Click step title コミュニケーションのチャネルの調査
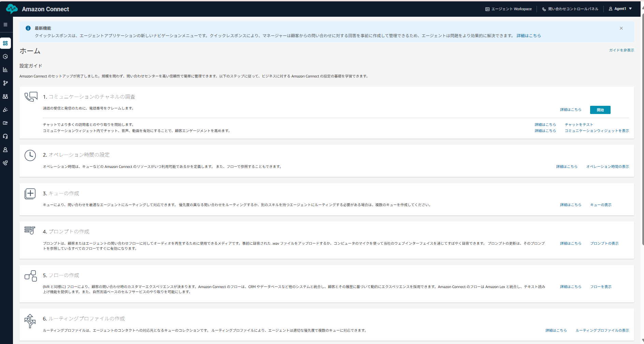644x344 pixels. [92, 97]
